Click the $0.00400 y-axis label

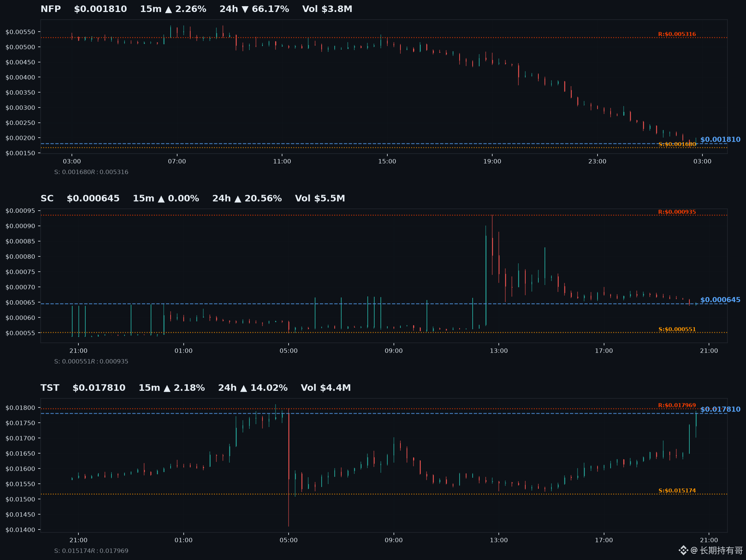click(20, 77)
